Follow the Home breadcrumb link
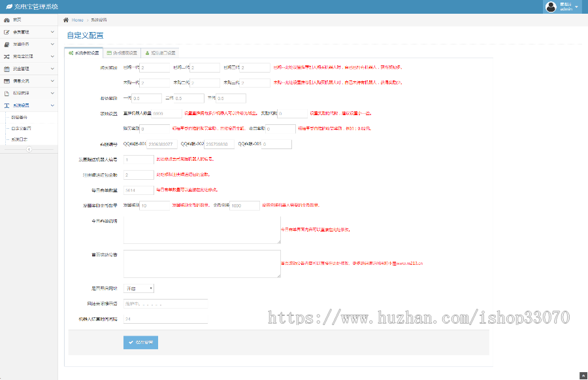This screenshot has width=588, height=380. click(x=77, y=20)
